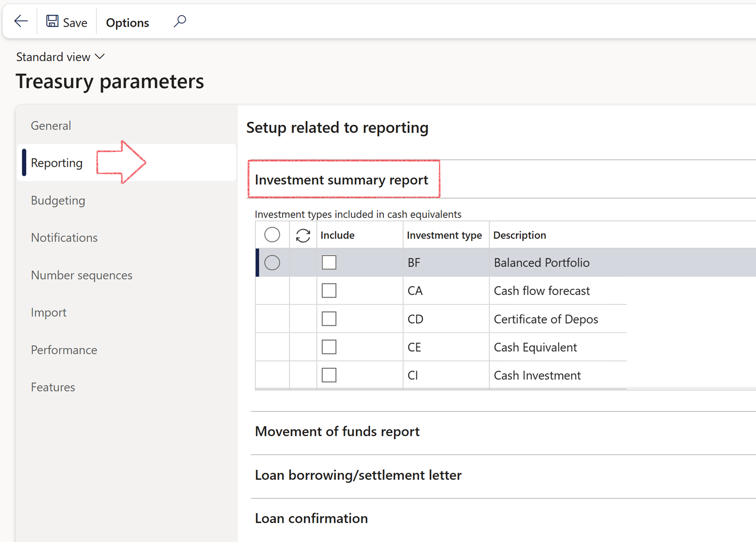Open the Standard view dropdown
Viewport: 756px width, 542px height.
click(x=60, y=57)
